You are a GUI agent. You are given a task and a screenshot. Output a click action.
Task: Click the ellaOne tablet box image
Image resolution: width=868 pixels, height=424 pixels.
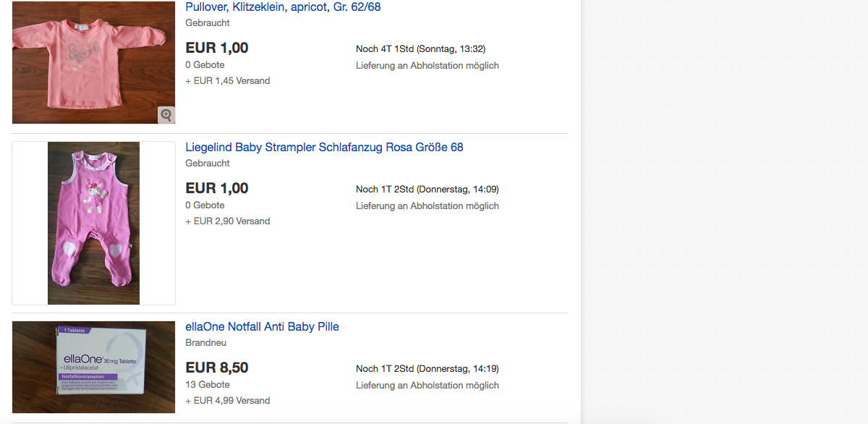pyautogui.click(x=93, y=367)
